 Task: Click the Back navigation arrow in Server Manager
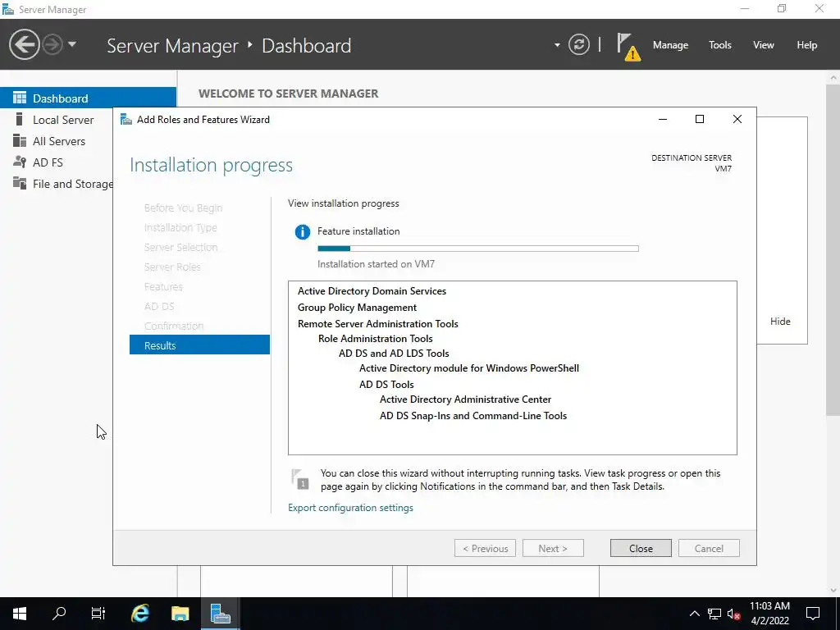pyautogui.click(x=24, y=44)
